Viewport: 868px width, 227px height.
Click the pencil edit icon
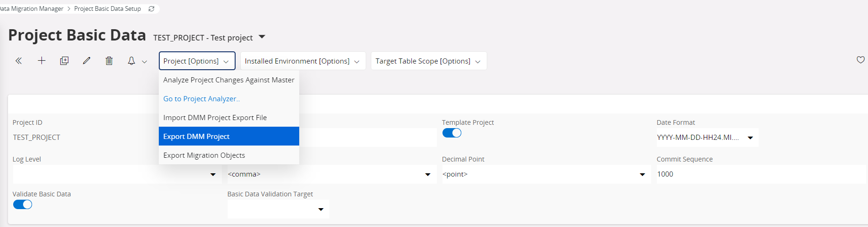87,61
